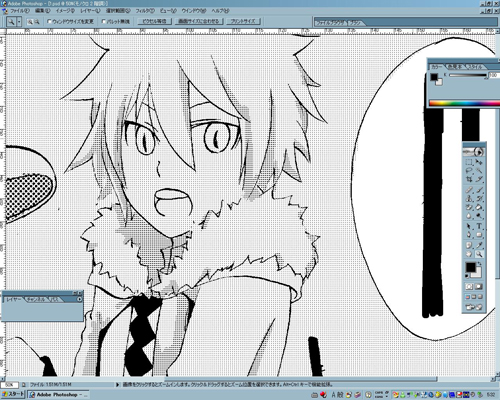This screenshot has width=500, height=400.
Task: Select the Path Selection arrow tool
Action: click(x=469, y=226)
